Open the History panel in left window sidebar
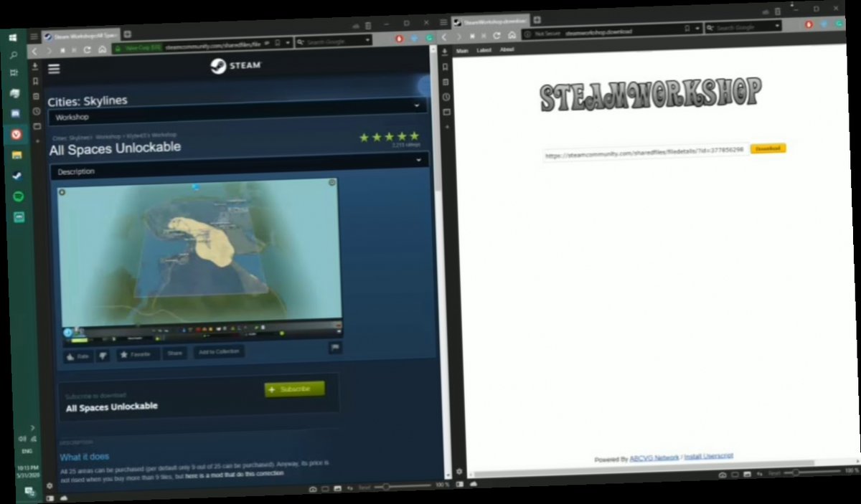This screenshot has height=504, width=861. pyautogui.click(x=36, y=111)
